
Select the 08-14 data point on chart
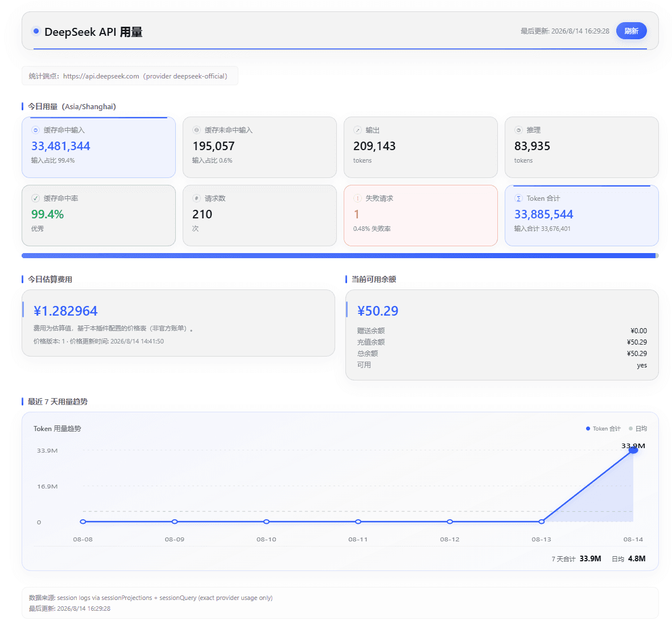pyautogui.click(x=633, y=450)
